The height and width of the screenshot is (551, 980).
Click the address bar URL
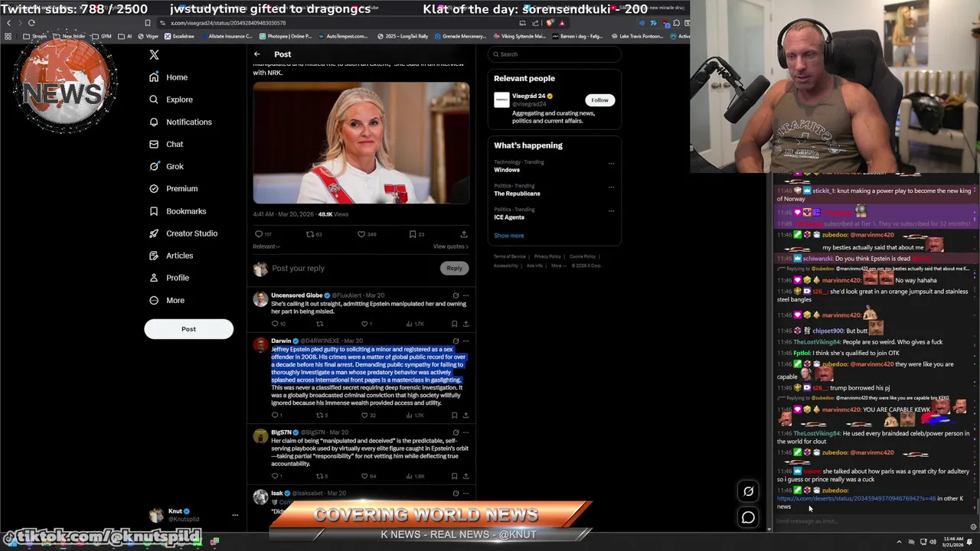coord(228,23)
